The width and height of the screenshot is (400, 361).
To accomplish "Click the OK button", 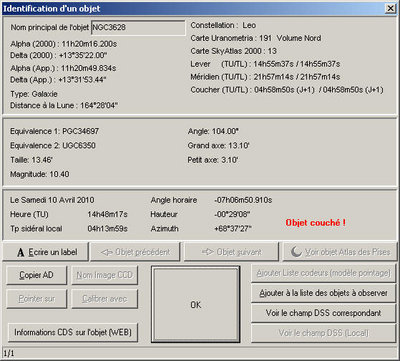I will coord(196,304).
